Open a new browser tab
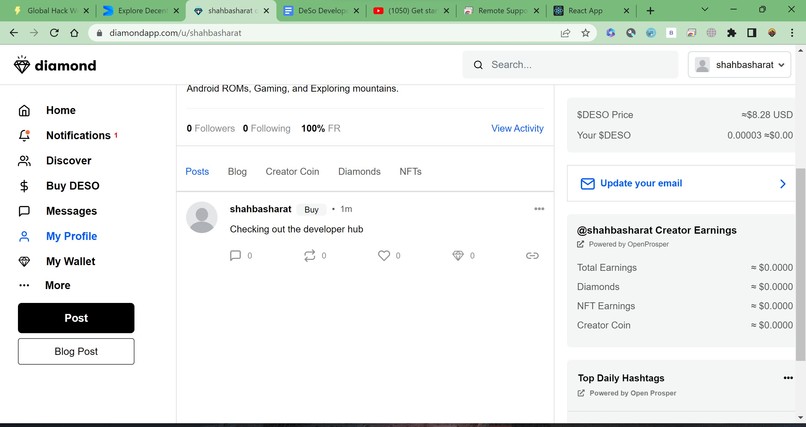Image resolution: width=806 pixels, height=427 pixels. tap(650, 11)
